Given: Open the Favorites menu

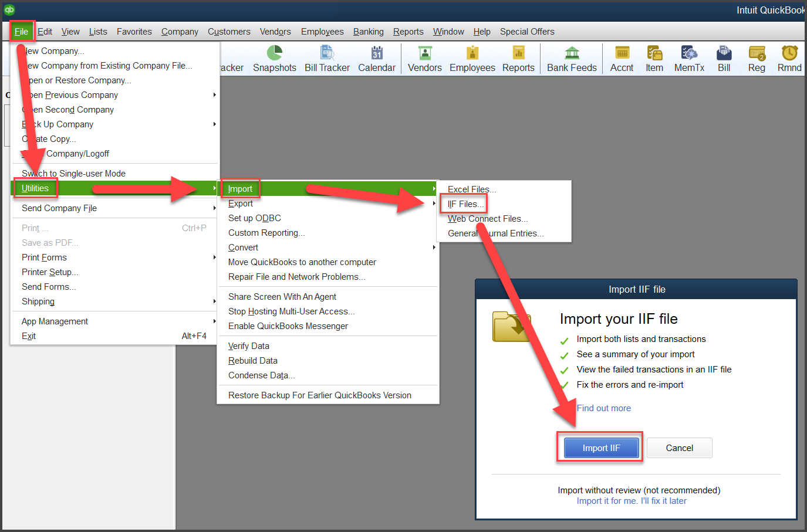Looking at the screenshot, I should [134, 32].
